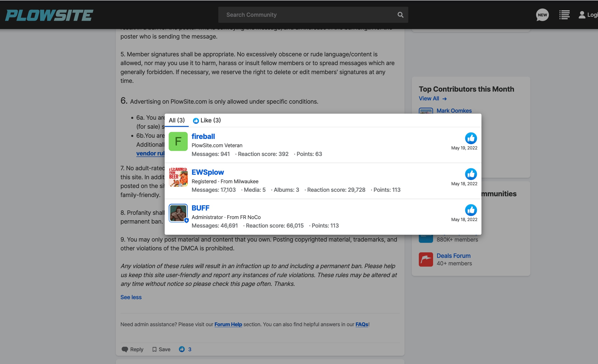
Task: Click the like icon on fireball's row
Action: coord(471,138)
